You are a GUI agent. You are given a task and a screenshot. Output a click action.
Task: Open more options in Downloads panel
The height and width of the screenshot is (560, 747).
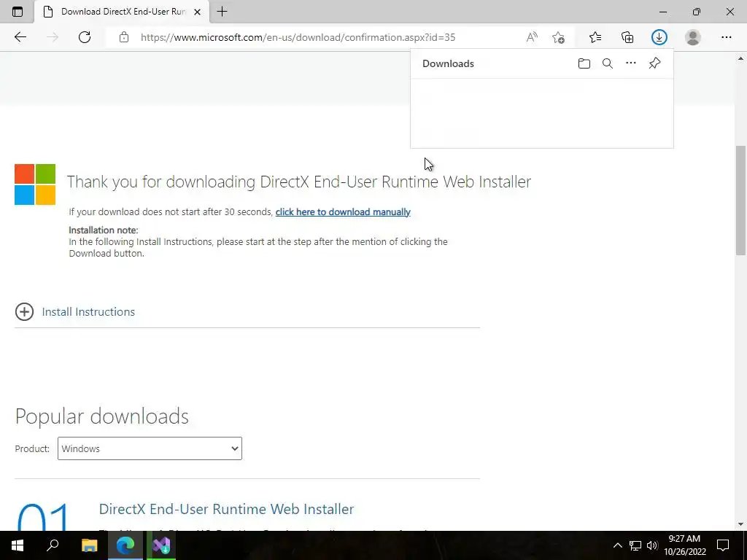[631, 63]
